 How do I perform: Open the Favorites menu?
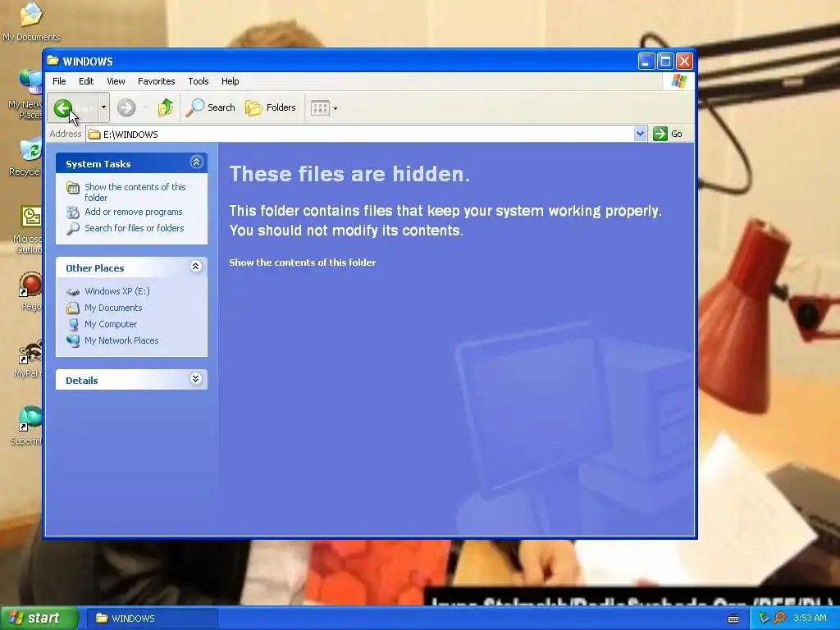click(x=156, y=81)
